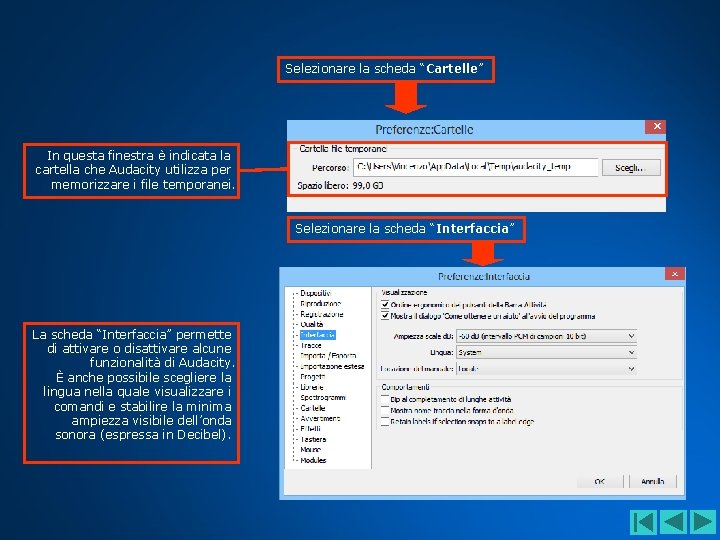Select Effetti in preferences tree
The width and height of the screenshot is (720, 540).
tap(310, 428)
